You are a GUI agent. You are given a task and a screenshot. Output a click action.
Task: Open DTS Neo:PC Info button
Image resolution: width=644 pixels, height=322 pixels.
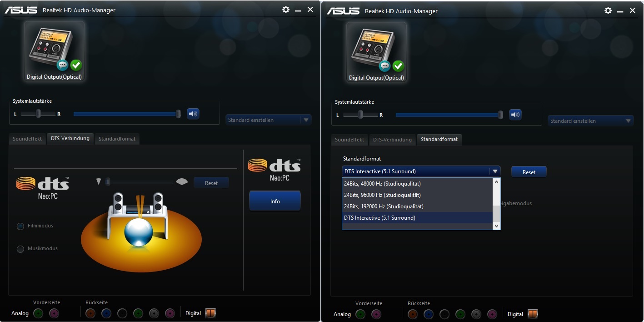[275, 201]
